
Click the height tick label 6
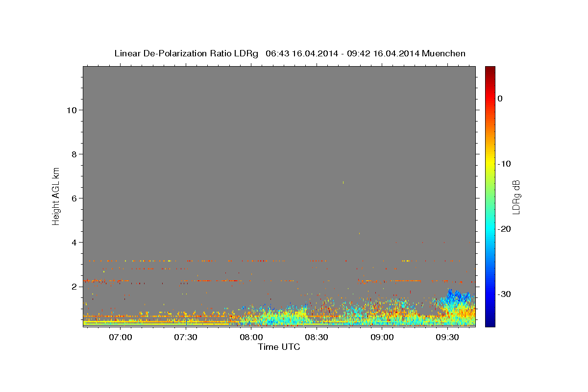coord(74,198)
